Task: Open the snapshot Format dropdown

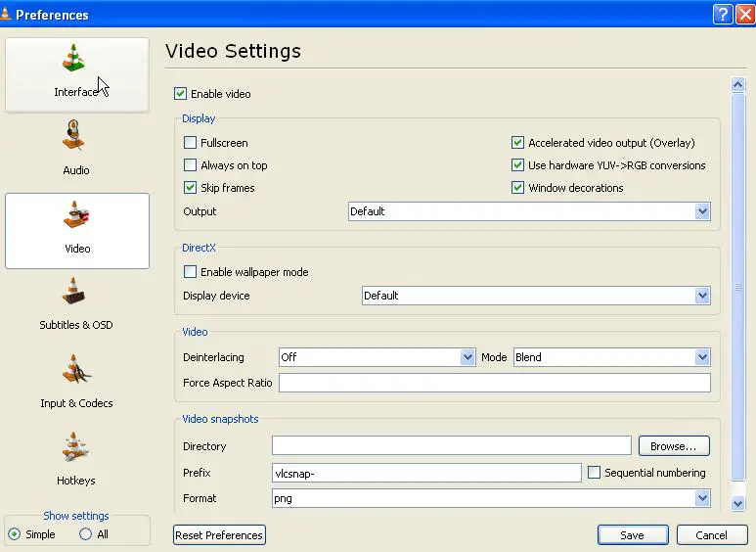Action: coord(491,498)
